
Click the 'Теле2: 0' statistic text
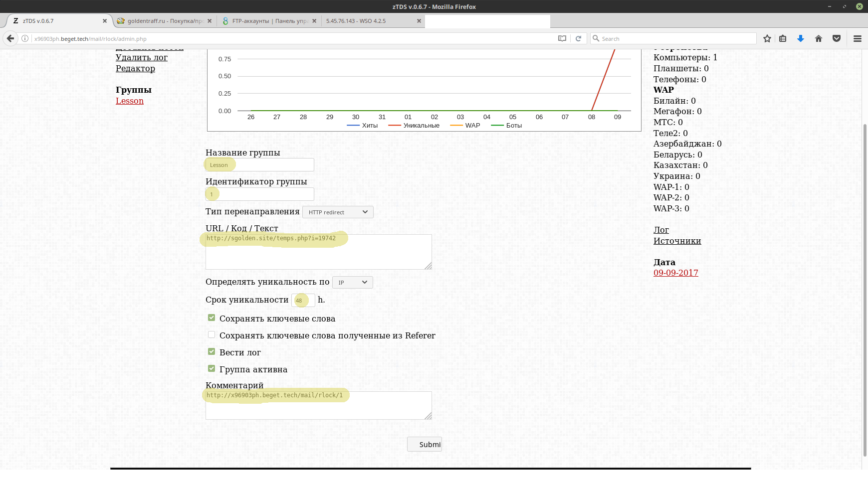click(670, 133)
